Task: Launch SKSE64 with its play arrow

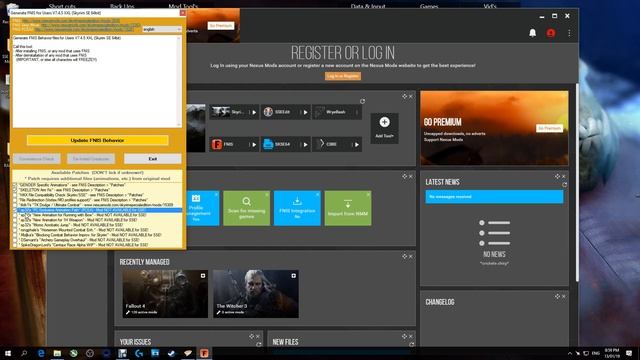Action: coord(305,144)
